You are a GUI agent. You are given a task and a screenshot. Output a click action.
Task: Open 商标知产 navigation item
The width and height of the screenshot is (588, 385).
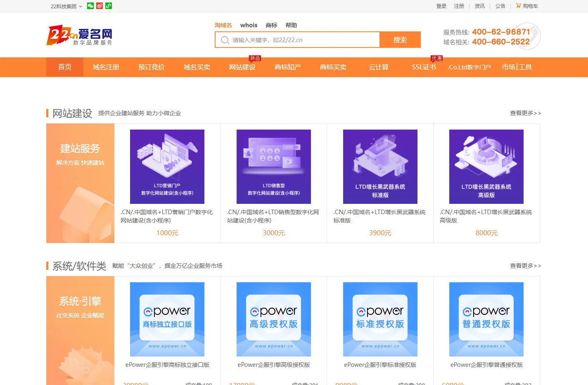[x=288, y=67]
